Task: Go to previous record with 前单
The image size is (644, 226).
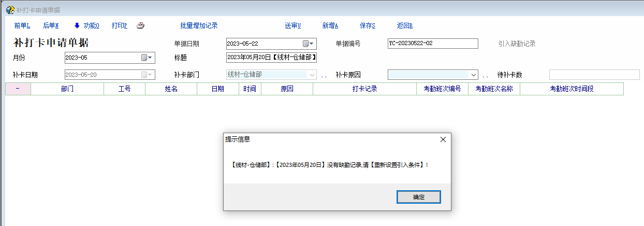Action: [22, 26]
